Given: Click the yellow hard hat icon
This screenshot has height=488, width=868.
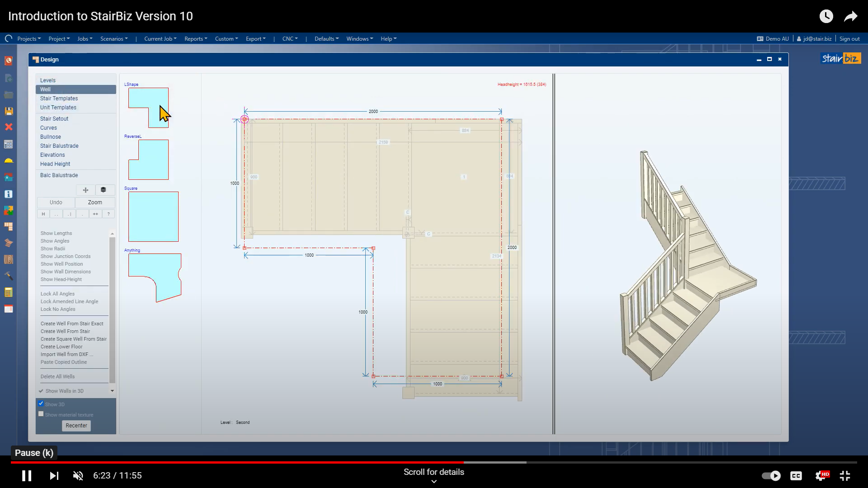Looking at the screenshot, I should 8,160.
